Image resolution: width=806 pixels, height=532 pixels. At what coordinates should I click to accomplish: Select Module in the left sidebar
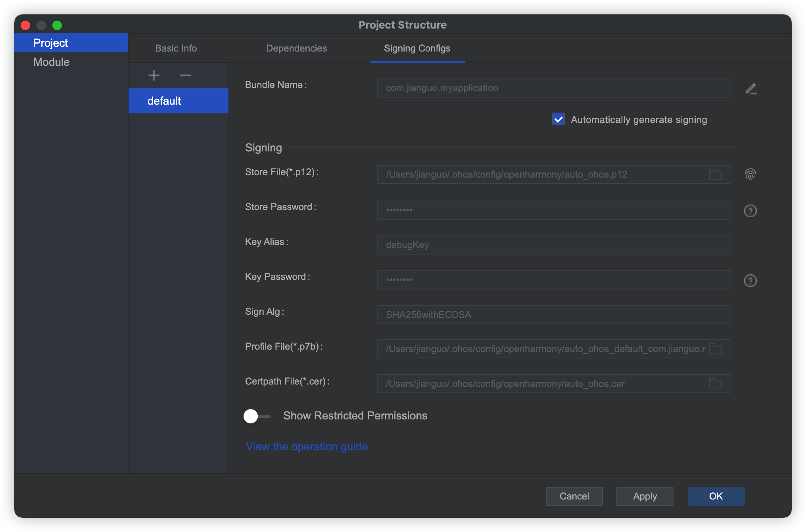click(52, 62)
